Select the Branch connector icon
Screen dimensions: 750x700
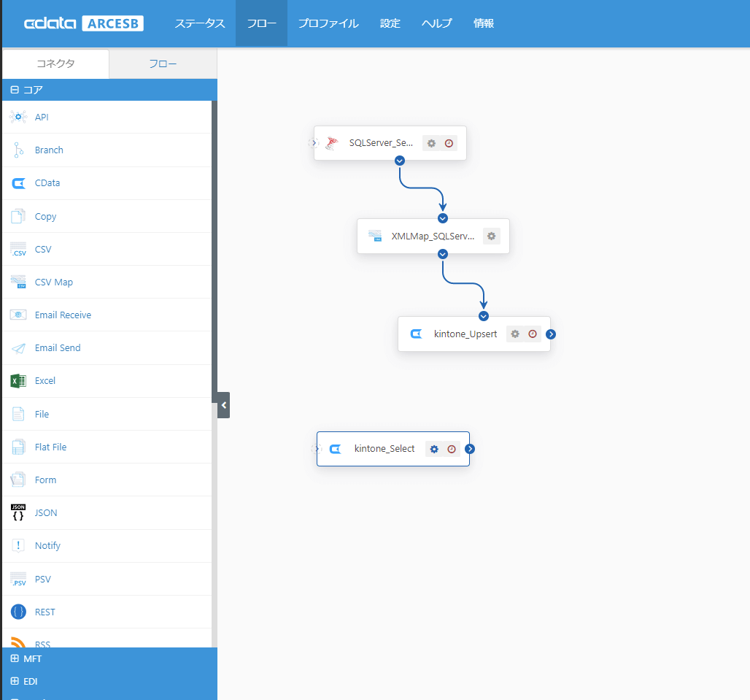coord(18,150)
